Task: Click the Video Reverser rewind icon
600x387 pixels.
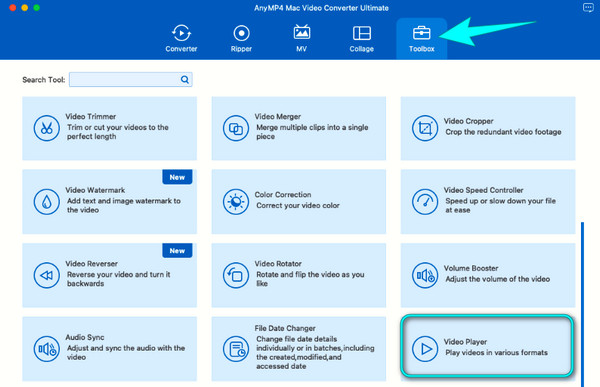Action: point(46,275)
